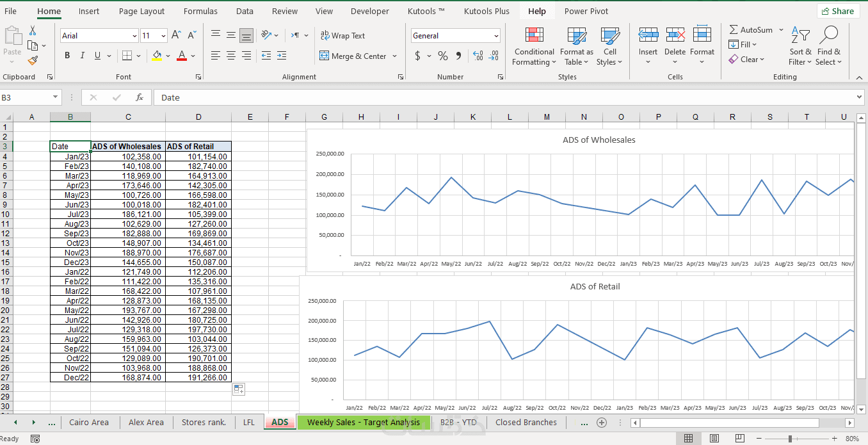Screen dimensions: 868x445
Task: Apply middle vertical alignment
Action: 231,35
